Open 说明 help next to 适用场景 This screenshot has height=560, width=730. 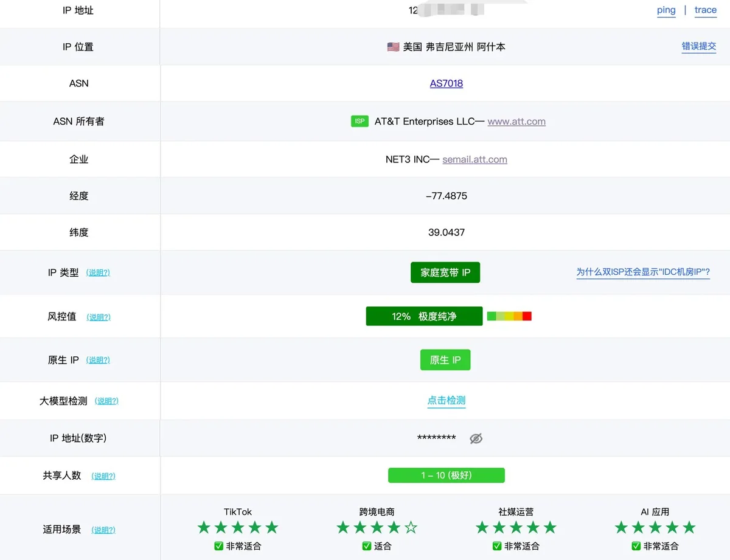[x=103, y=530]
